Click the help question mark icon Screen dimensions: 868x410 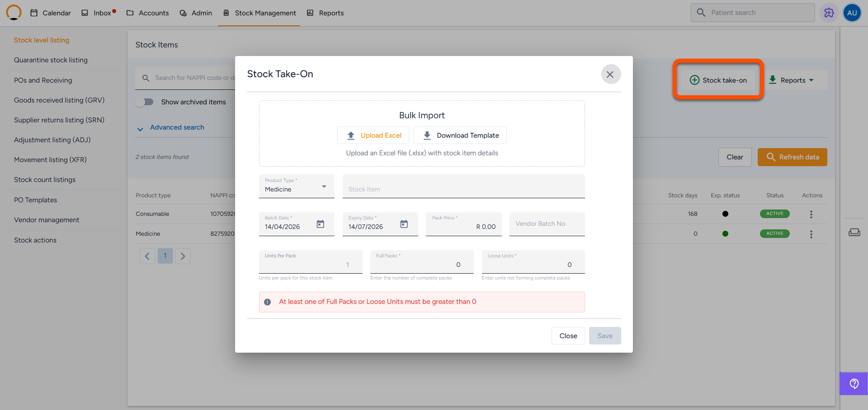pos(854,384)
